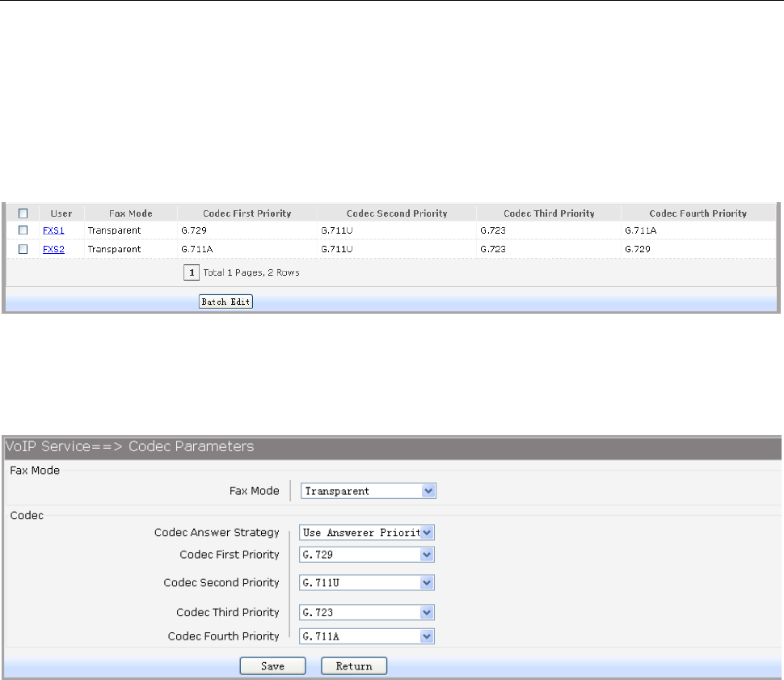Click the VoIP Service Codec Parameters title
Screen dimensions: 784x680
[129, 446]
